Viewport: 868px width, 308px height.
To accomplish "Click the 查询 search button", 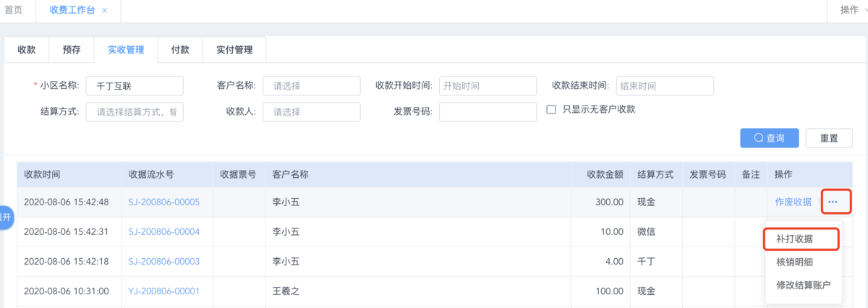I will click(770, 138).
